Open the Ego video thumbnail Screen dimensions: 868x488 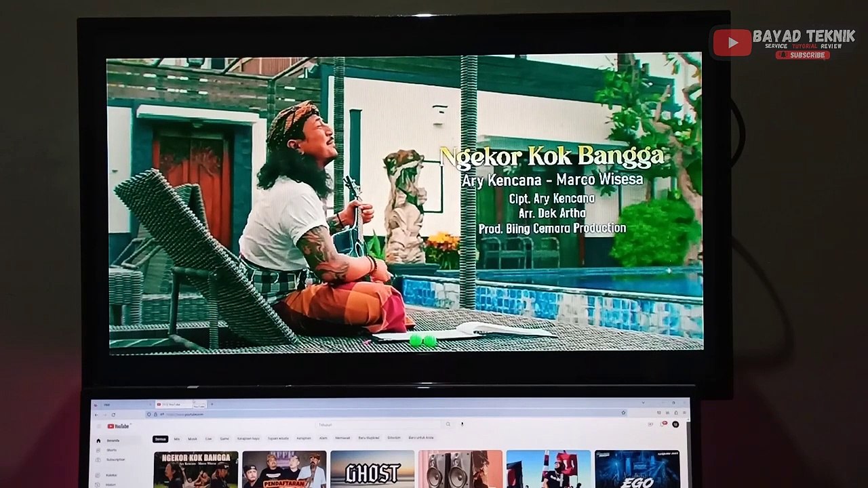(x=637, y=469)
